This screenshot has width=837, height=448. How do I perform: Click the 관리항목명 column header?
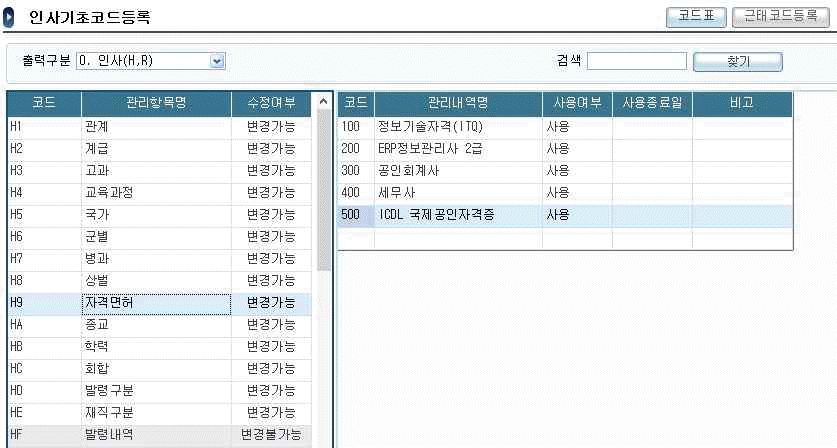(157, 103)
